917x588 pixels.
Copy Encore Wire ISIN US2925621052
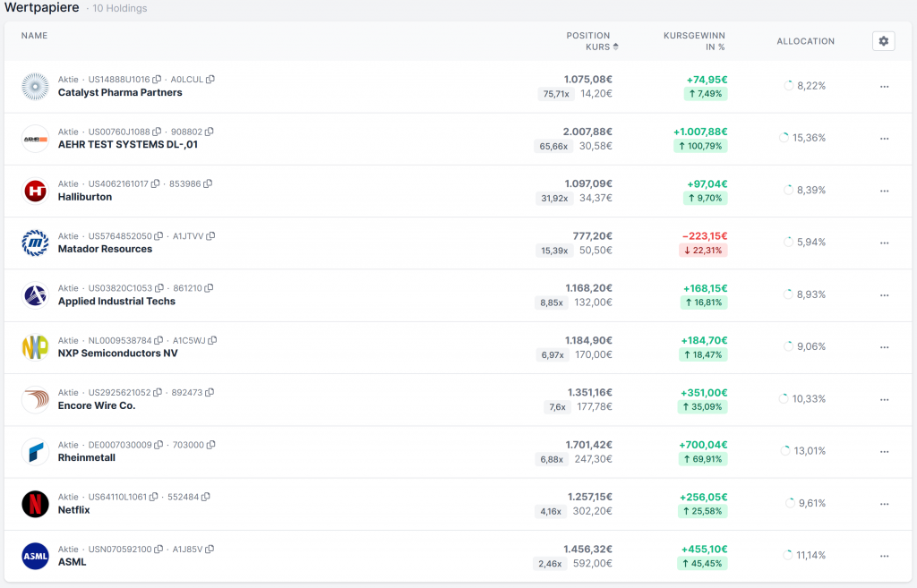(x=158, y=392)
